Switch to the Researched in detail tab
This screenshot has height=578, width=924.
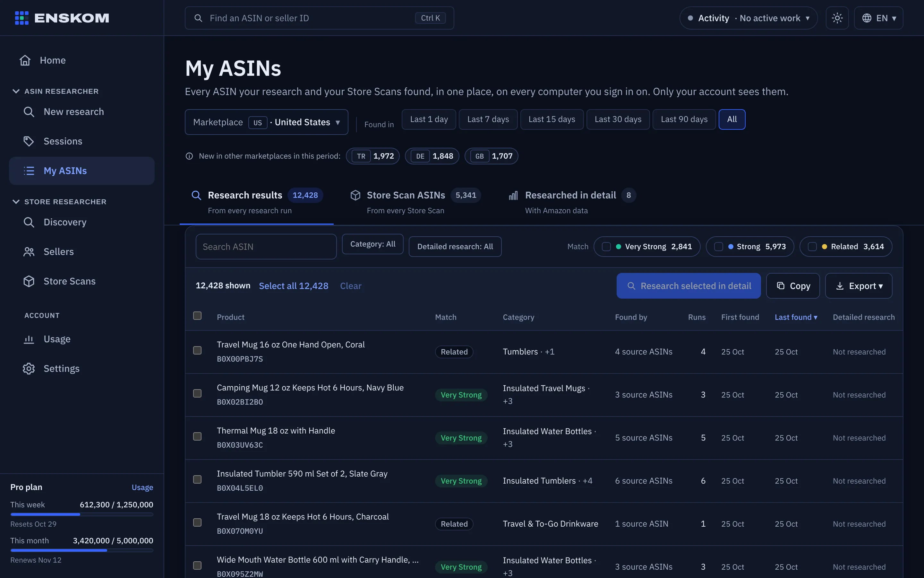(x=572, y=203)
